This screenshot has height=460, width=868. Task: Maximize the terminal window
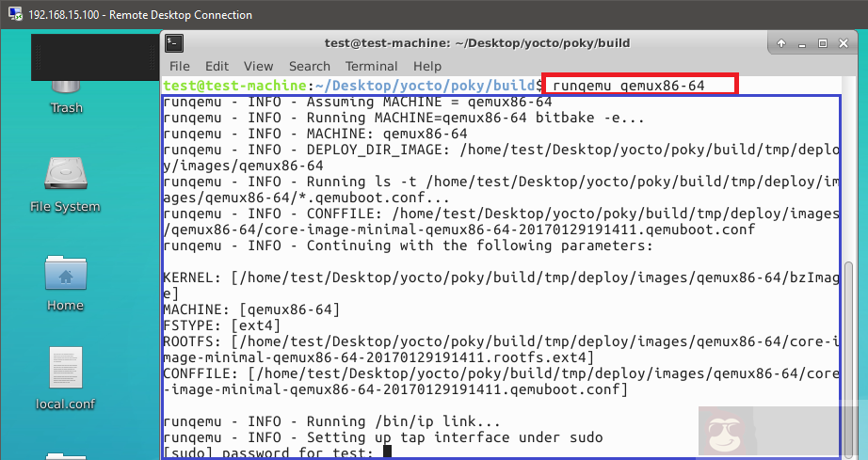[x=822, y=43]
